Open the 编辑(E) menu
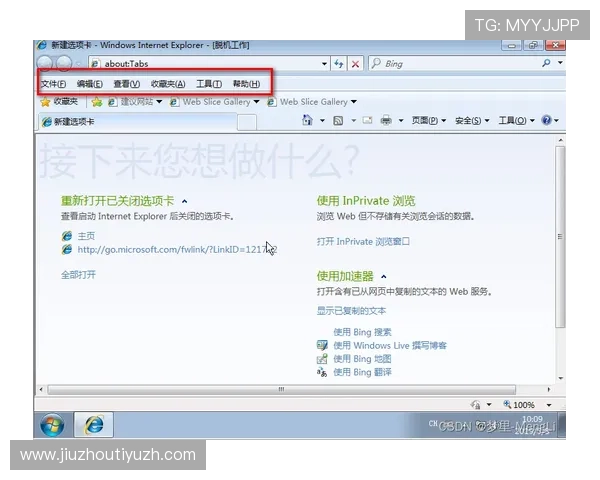This screenshot has width=600, height=480. click(90, 84)
